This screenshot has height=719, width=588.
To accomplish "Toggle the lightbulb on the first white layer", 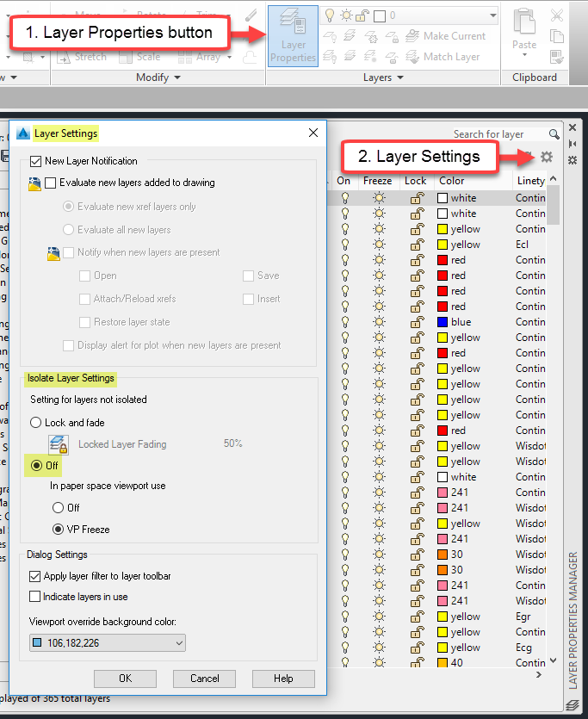I will pyautogui.click(x=344, y=198).
